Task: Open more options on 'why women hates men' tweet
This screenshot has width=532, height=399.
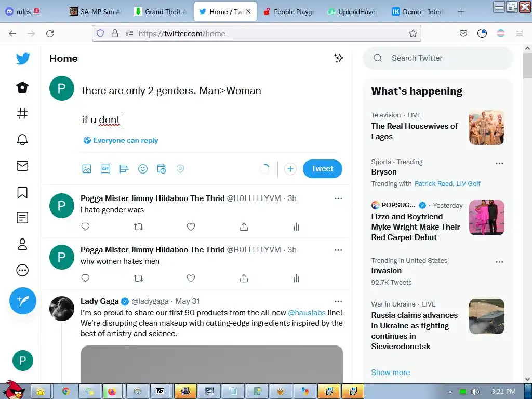Action: click(338, 250)
